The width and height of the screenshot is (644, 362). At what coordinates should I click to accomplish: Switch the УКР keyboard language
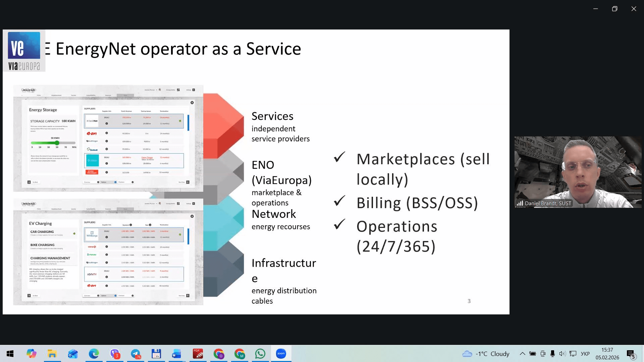[x=585, y=354]
